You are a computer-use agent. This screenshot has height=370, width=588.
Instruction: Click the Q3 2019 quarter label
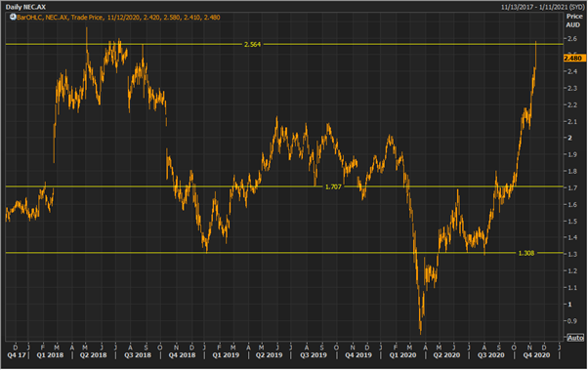point(314,355)
